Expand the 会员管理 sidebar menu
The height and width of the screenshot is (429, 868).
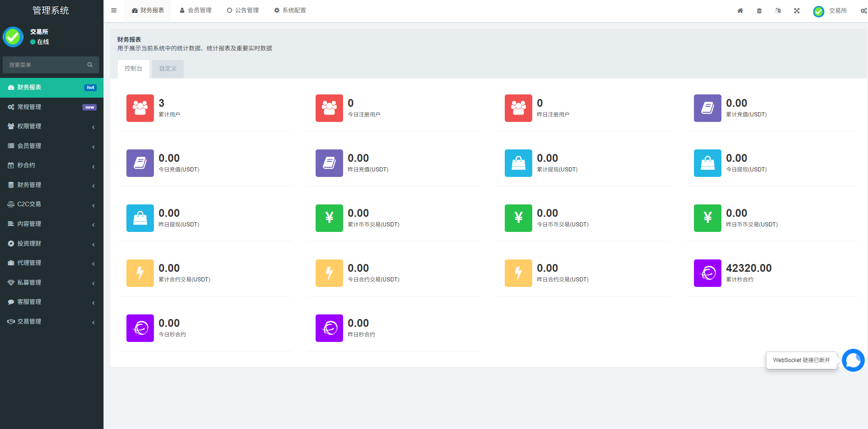[x=52, y=146]
